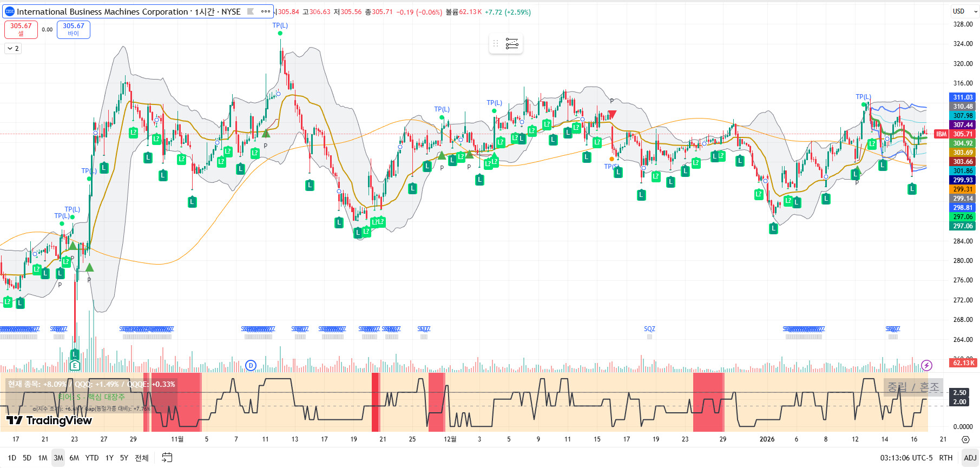Click the green E earnings marker

(x=75, y=365)
